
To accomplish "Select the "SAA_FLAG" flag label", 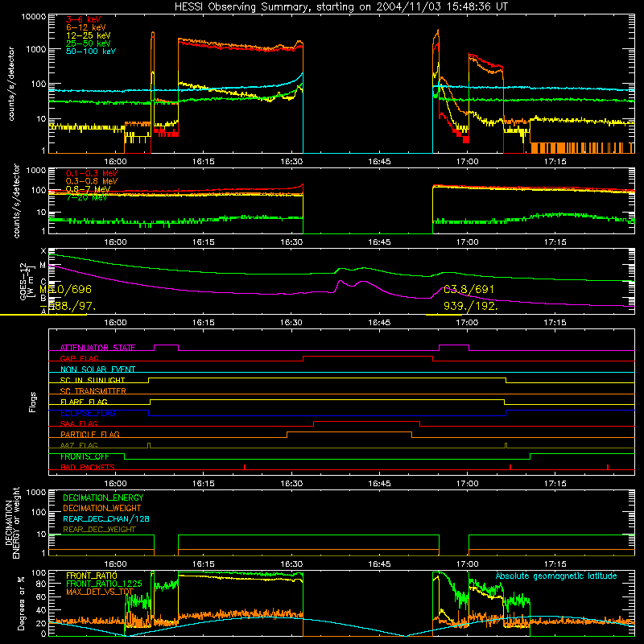I will (x=79, y=424).
